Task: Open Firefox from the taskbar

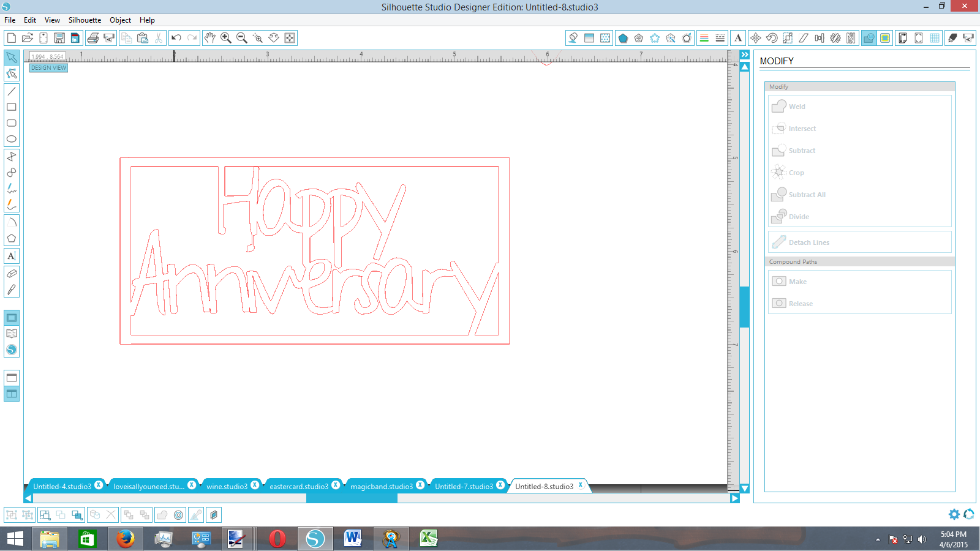Action: coord(126,539)
